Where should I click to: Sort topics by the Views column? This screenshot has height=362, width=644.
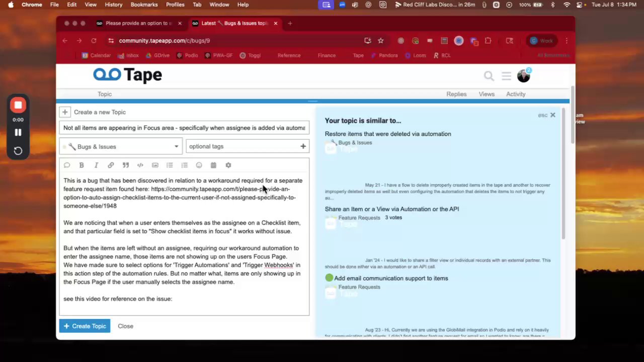(x=487, y=94)
